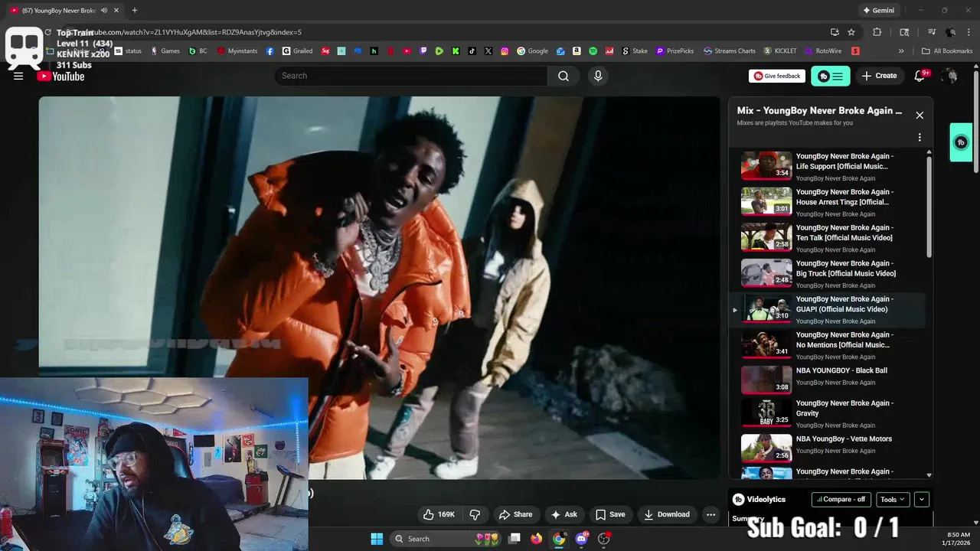Screen dimensions: 980x551
Task: Open Windows Start menu
Action: coord(377,539)
